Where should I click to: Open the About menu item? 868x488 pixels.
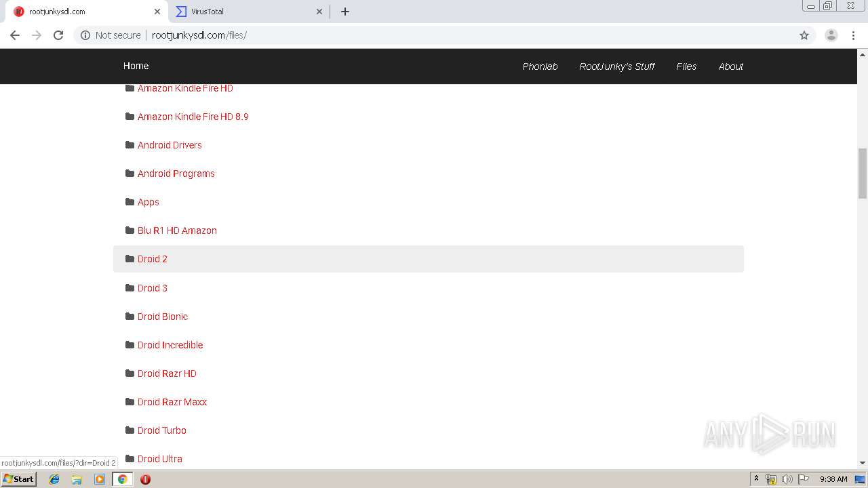click(x=731, y=66)
